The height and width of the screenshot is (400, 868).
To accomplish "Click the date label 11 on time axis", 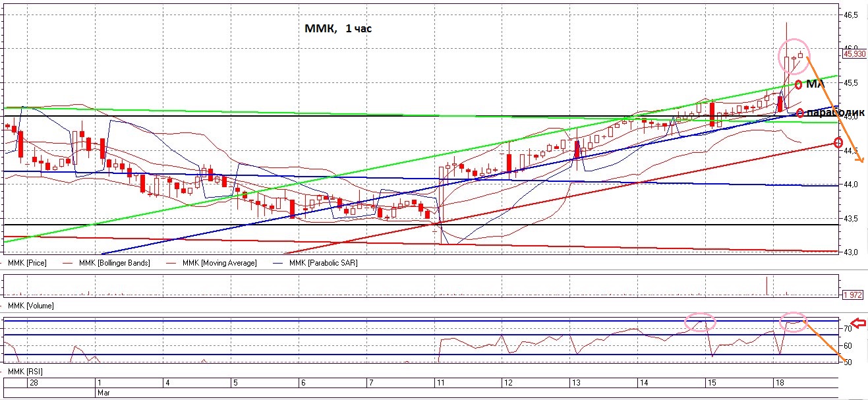I will (x=440, y=383).
